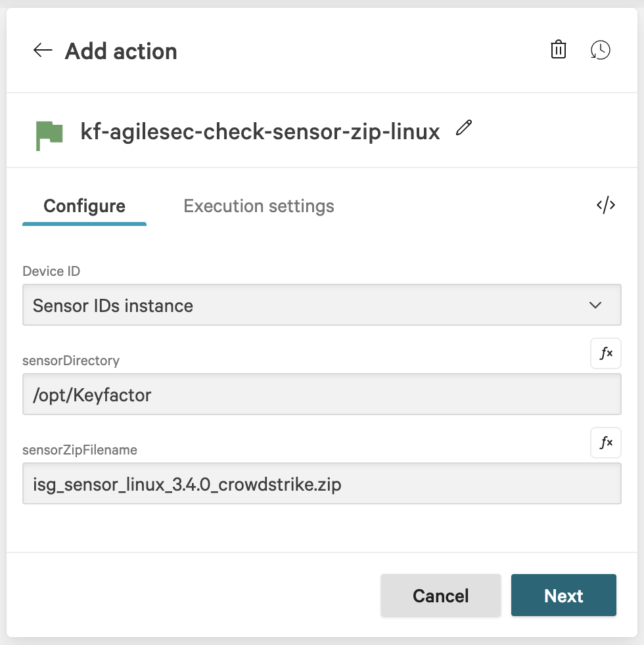
Task: Click the Add action heading
Action: click(121, 51)
